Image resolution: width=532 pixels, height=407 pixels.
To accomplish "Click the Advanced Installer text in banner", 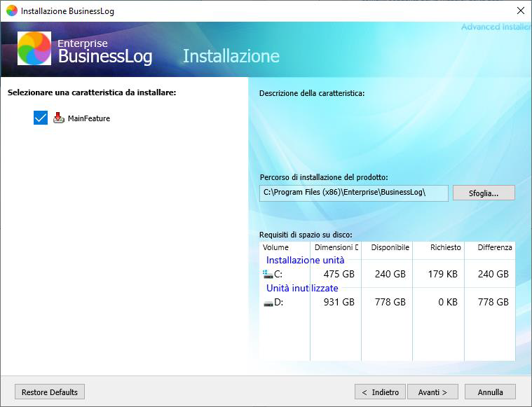I will (x=496, y=27).
